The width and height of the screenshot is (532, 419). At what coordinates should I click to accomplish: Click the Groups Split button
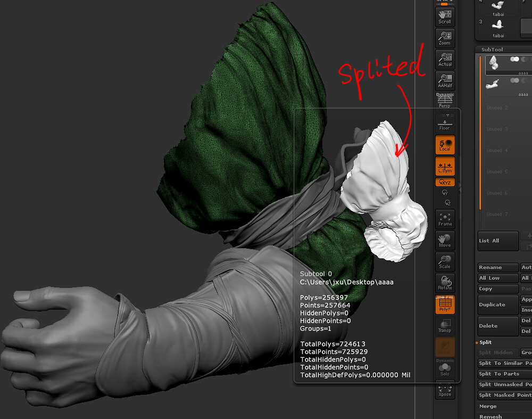526,353
